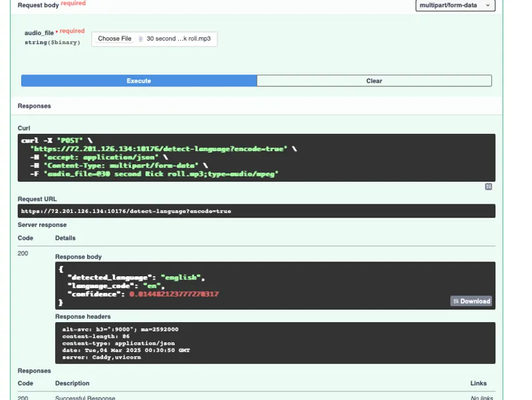Click the detected_language 'english' value
The height and width of the screenshot is (400, 532).
point(180,278)
